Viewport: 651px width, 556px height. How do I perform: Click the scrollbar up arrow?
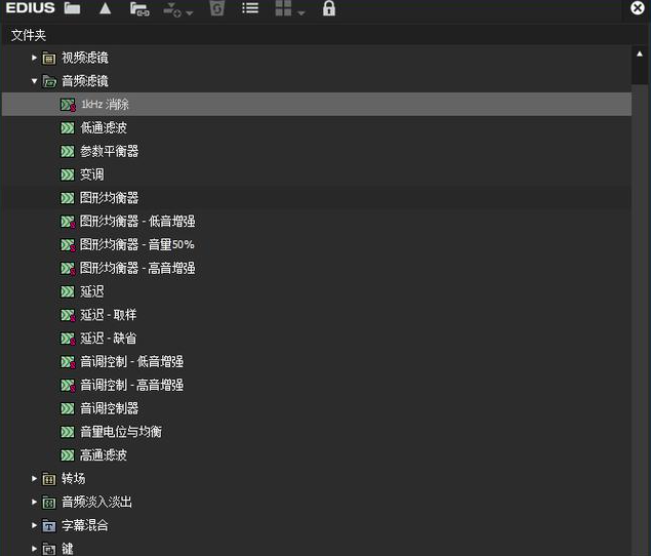[x=640, y=54]
